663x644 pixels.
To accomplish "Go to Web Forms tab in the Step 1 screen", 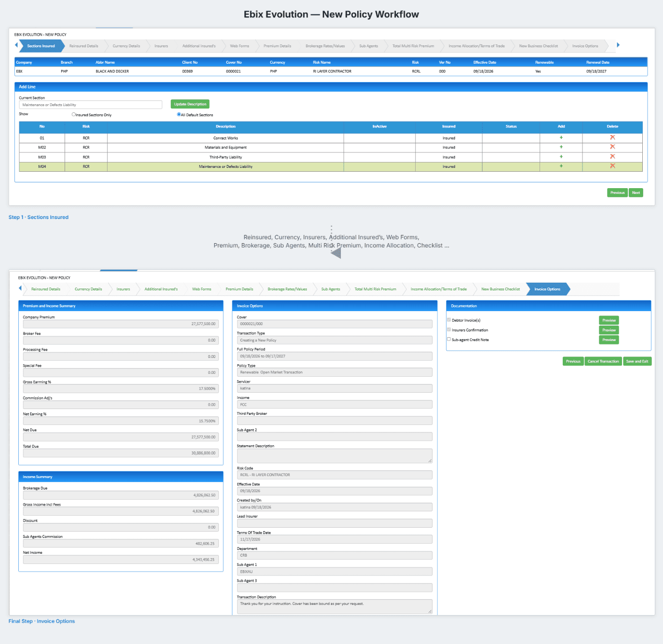I will [240, 46].
